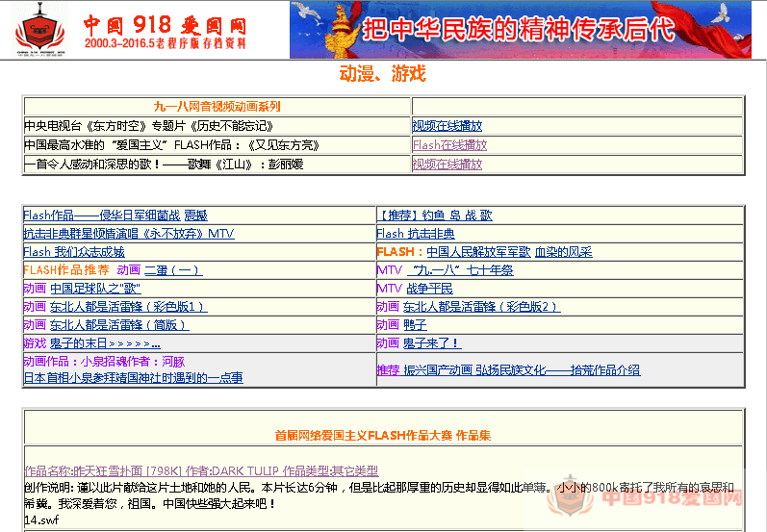This screenshot has height=532, width=767.
Task: Click the 动漫、游戏 page heading
Action: click(x=382, y=74)
